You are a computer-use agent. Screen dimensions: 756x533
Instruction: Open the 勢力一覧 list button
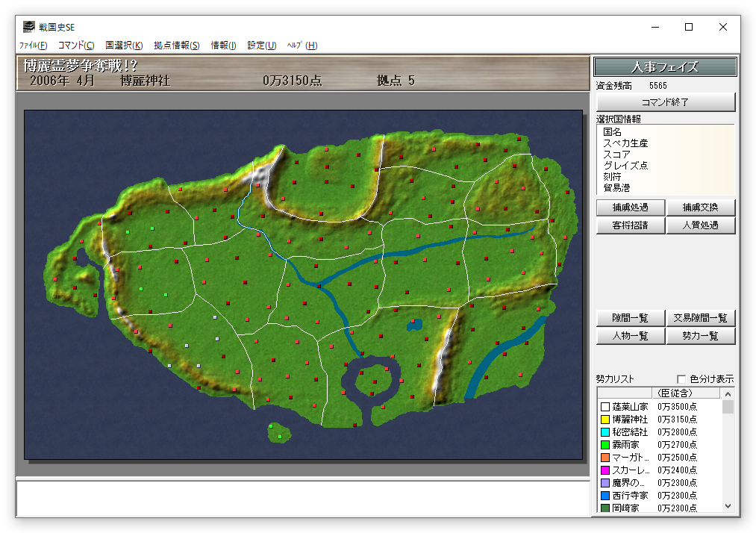click(701, 337)
